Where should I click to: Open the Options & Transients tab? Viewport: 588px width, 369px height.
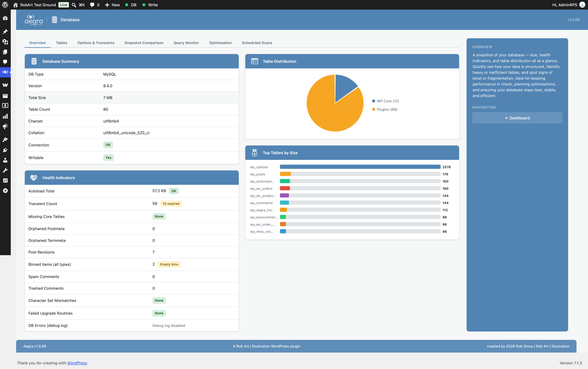[x=96, y=43]
